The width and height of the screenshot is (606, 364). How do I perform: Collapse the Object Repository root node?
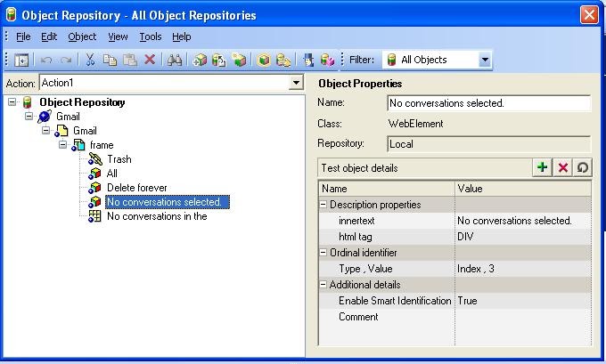pos(12,102)
